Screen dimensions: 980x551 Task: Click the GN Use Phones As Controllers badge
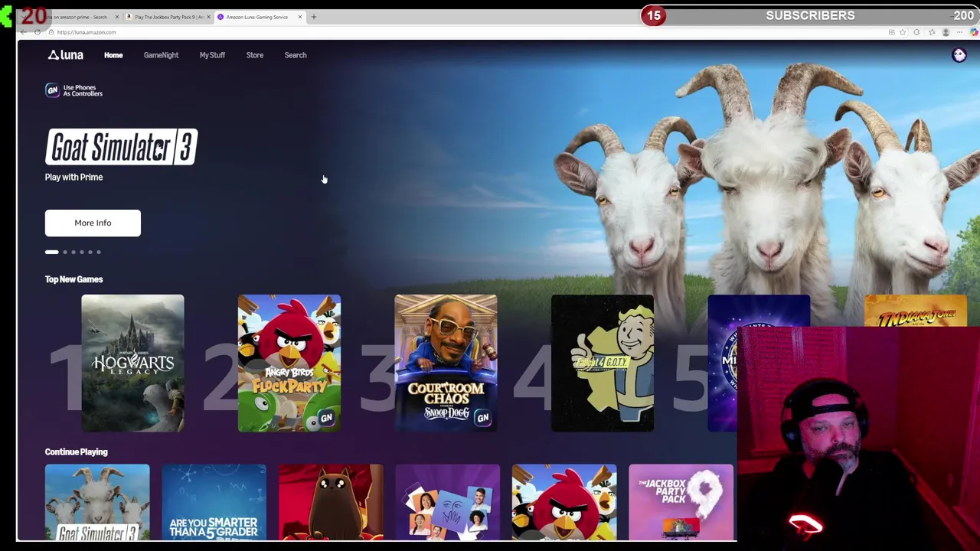coord(73,90)
